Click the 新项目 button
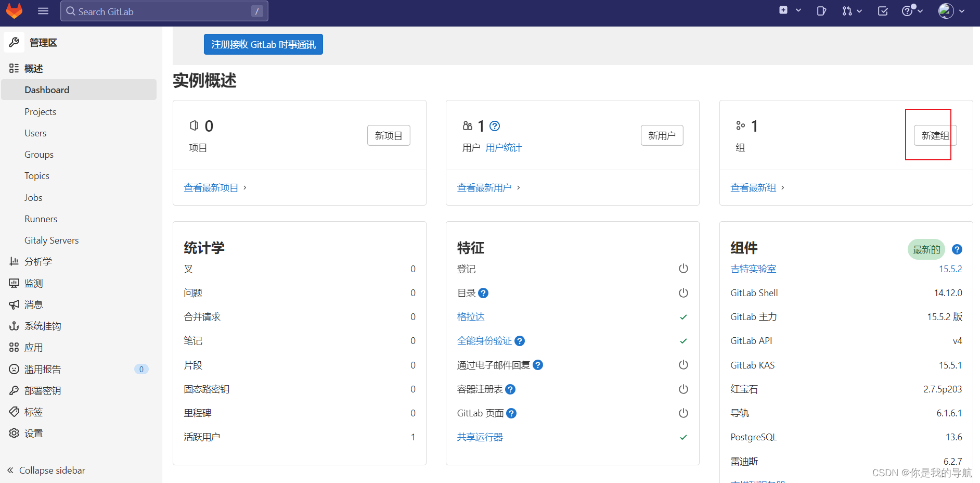Image resolution: width=980 pixels, height=483 pixels. point(389,135)
